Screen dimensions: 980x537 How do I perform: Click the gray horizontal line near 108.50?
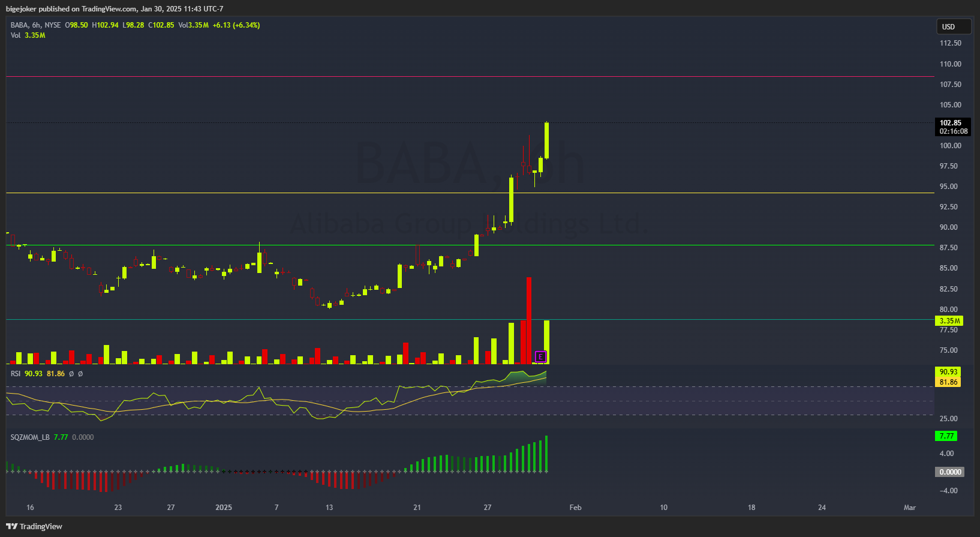point(470,76)
